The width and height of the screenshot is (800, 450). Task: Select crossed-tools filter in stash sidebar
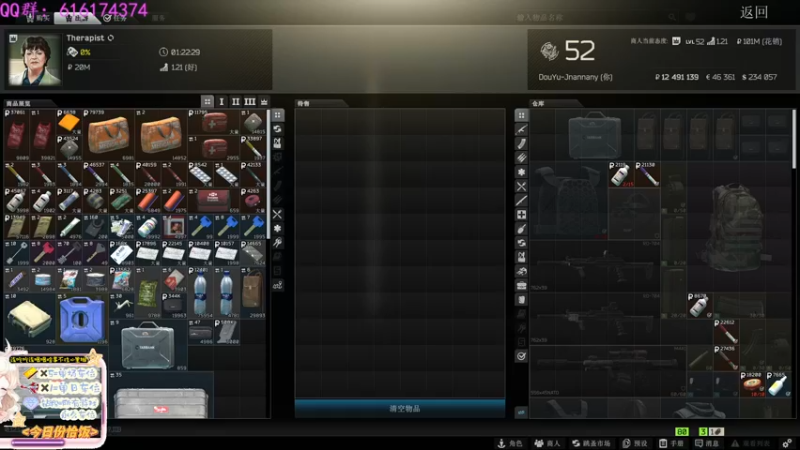(521, 186)
